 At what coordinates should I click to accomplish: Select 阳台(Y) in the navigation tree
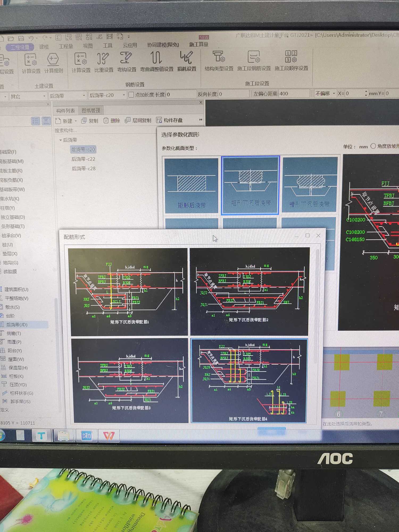point(14,351)
